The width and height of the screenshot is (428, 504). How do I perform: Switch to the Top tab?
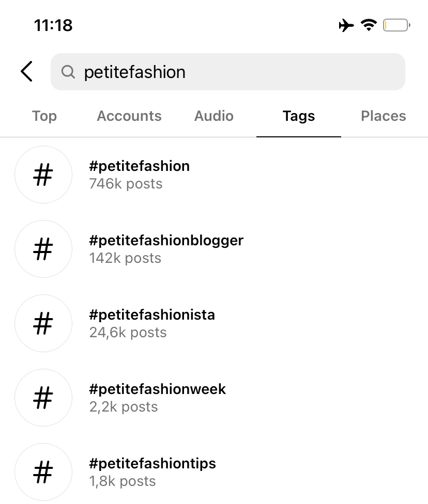point(44,116)
